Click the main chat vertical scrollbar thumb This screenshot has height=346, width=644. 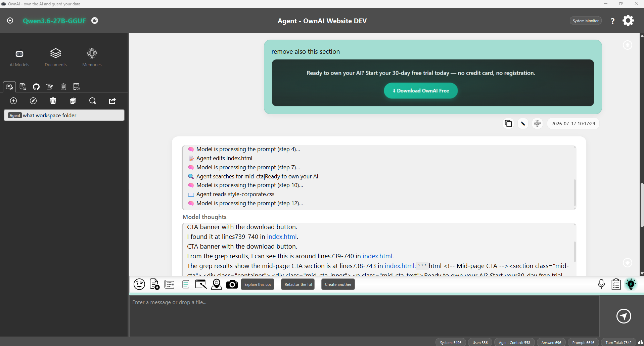[642, 205]
